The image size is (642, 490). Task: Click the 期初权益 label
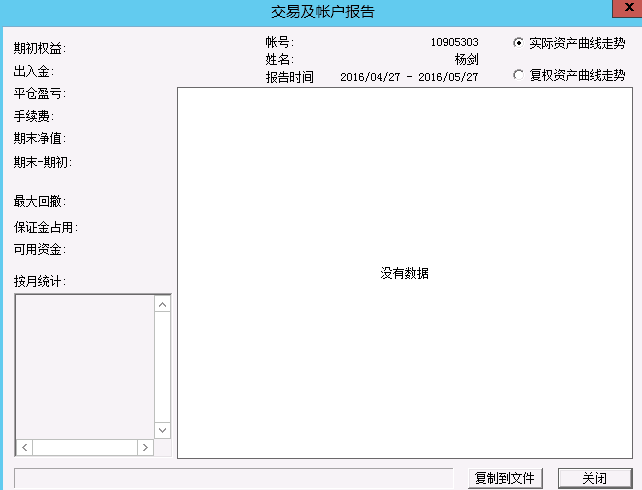(x=40, y=48)
